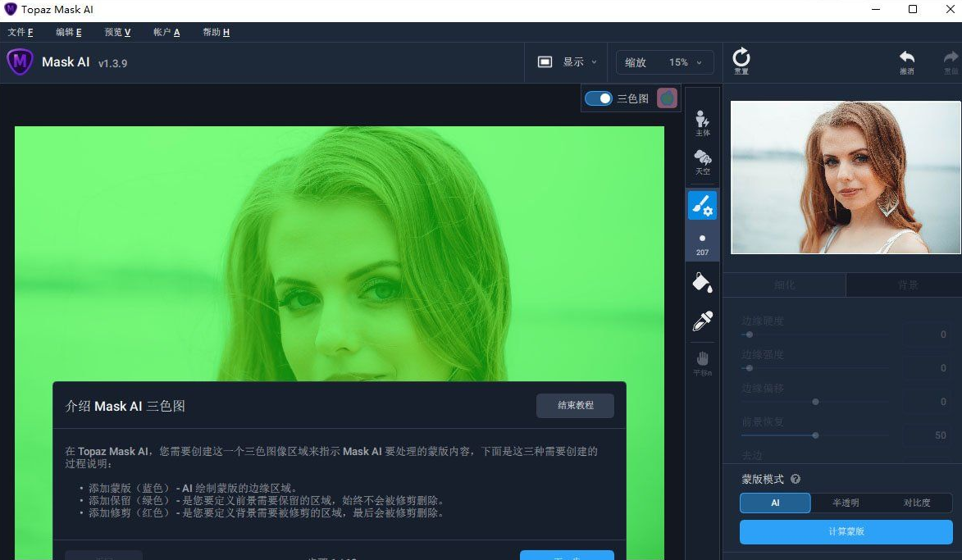This screenshot has height=560, width=962.
Task: Open the 缩放 15% zoom dropdown
Action: (664, 62)
